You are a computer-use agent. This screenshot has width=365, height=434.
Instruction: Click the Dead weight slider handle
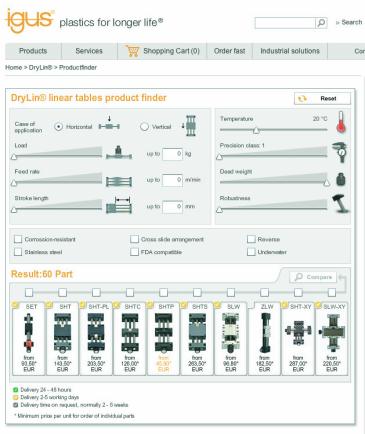click(327, 183)
